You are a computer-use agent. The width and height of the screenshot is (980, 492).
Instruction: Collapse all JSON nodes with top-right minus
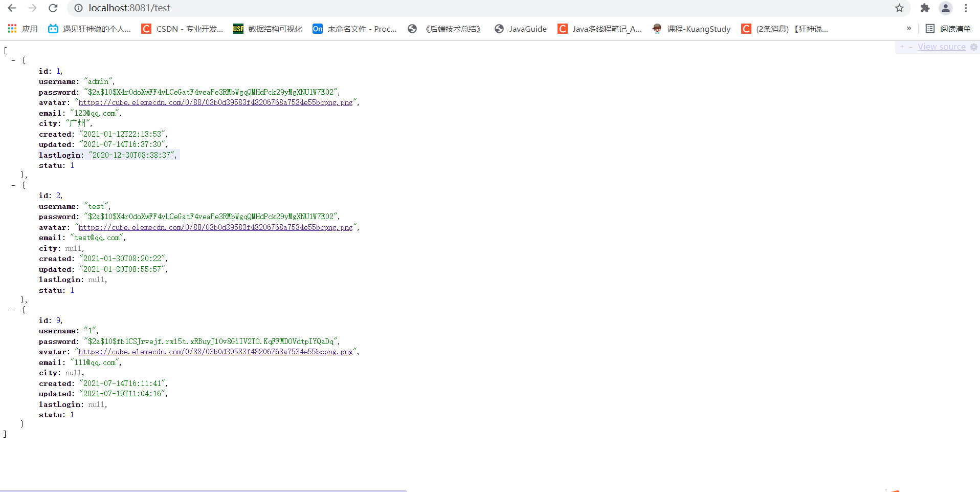pyautogui.click(x=910, y=47)
